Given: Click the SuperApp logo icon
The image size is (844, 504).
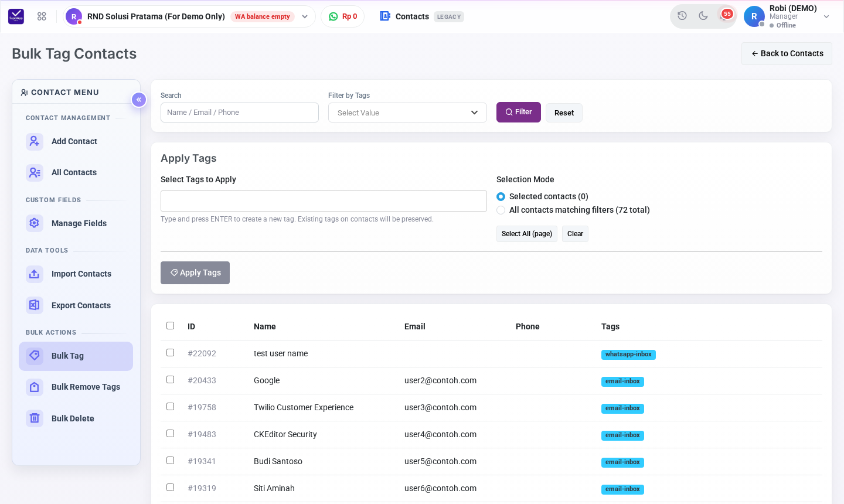Looking at the screenshot, I should click(x=16, y=16).
